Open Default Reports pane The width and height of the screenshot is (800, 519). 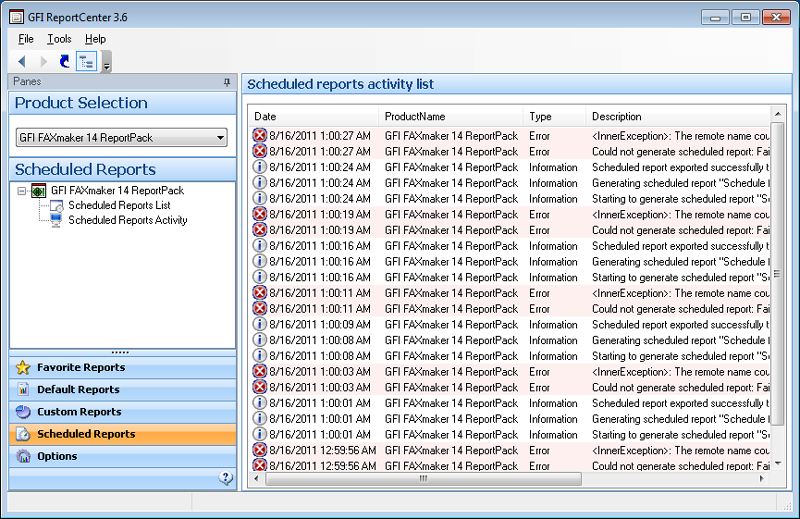(x=122, y=389)
